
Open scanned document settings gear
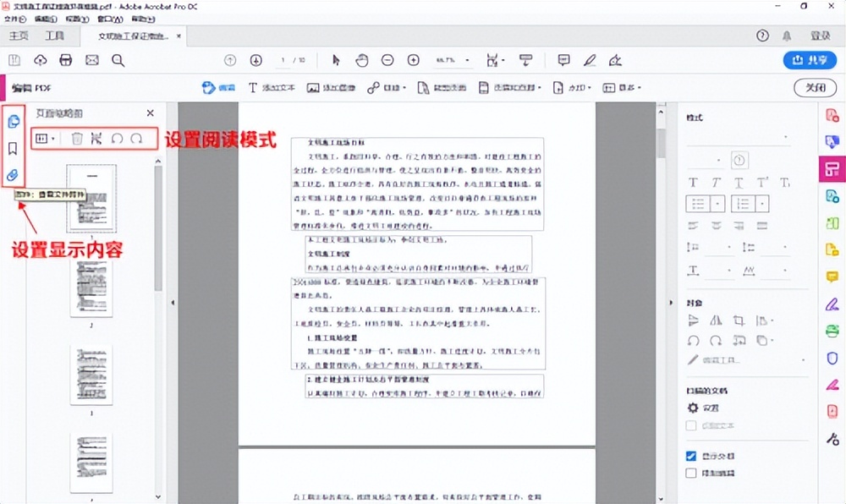pos(693,408)
